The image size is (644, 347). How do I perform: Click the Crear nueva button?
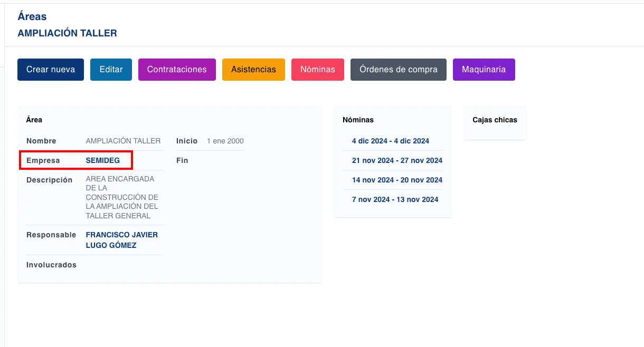pyautogui.click(x=51, y=70)
